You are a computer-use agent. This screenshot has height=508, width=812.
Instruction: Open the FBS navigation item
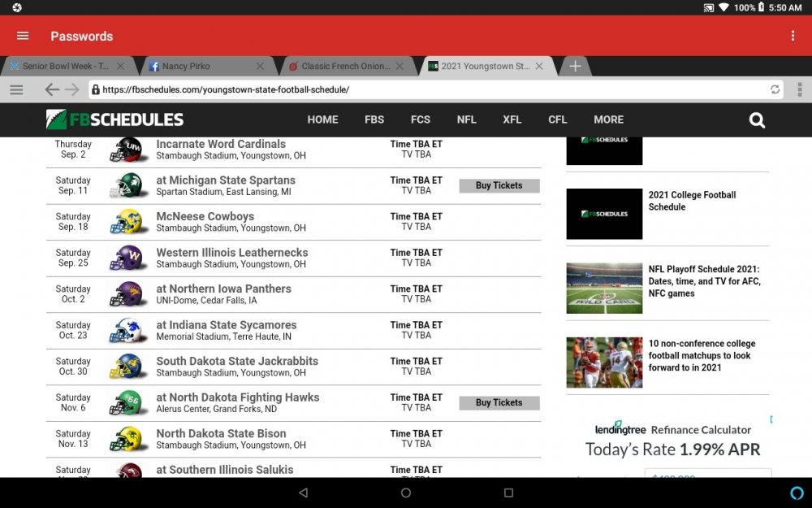[x=374, y=119]
